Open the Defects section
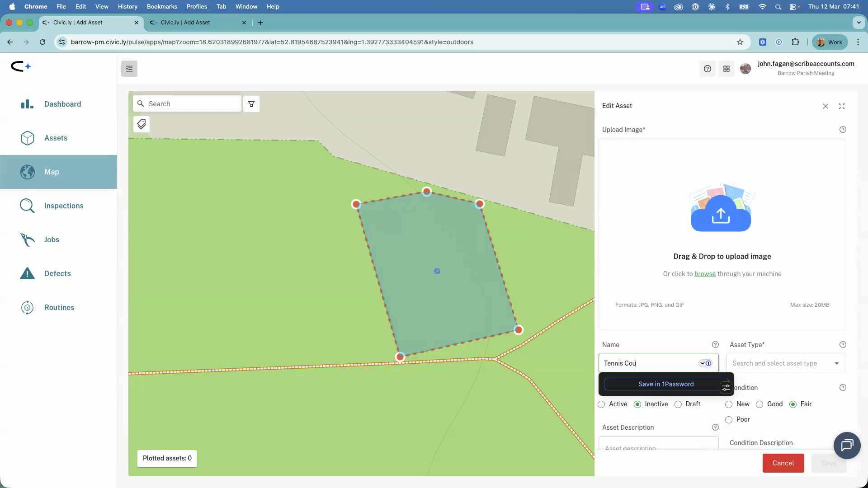 (x=57, y=273)
